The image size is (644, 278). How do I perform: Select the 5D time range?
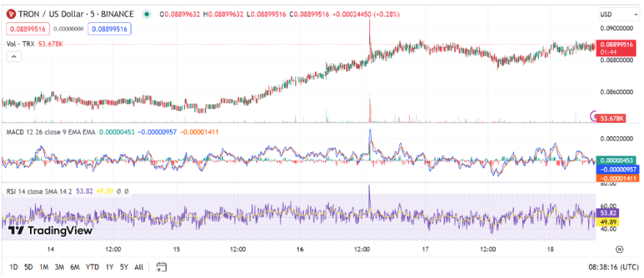(29, 267)
